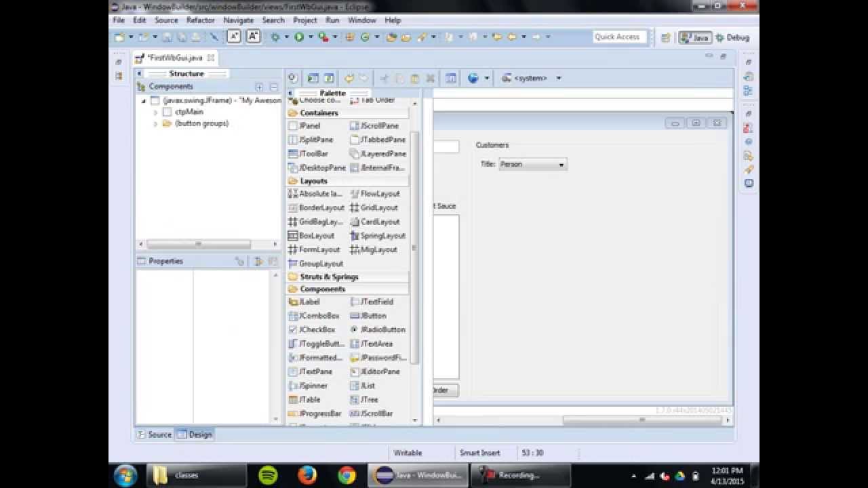Click Debug bug icon in toolbar

click(x=275, y=37)
